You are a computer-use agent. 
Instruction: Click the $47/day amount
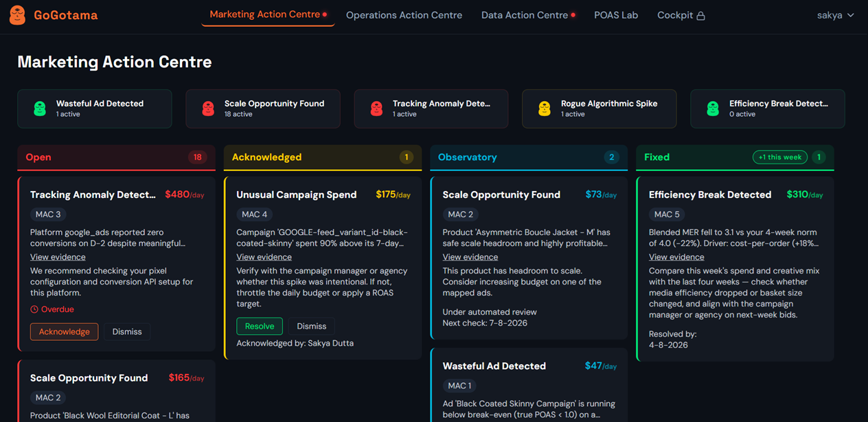(x=601, y=366)
